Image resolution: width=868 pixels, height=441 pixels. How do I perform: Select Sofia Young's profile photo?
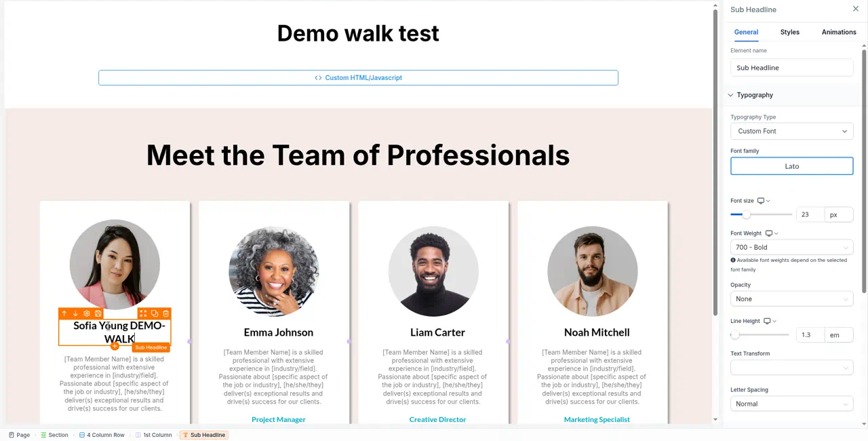pyautogui.click(x=115, y=264)
